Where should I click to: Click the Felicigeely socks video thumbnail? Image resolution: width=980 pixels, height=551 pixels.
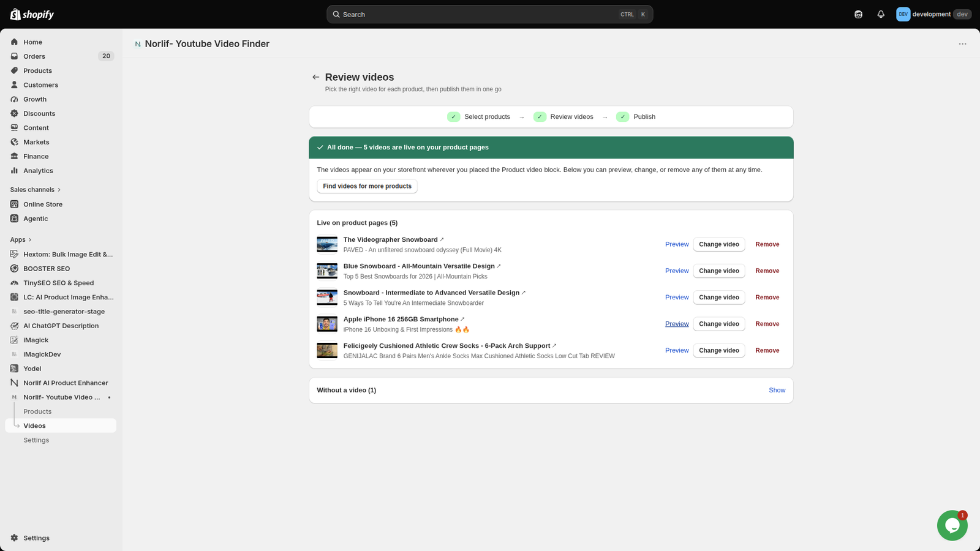pyautogui.click(x=327, y=350)
